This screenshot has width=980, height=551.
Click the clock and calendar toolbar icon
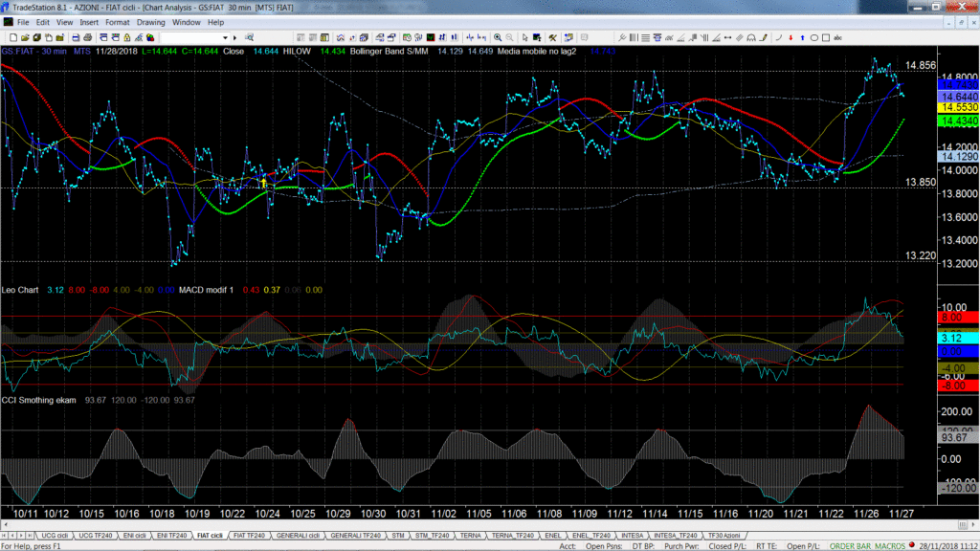coord(407,37)
